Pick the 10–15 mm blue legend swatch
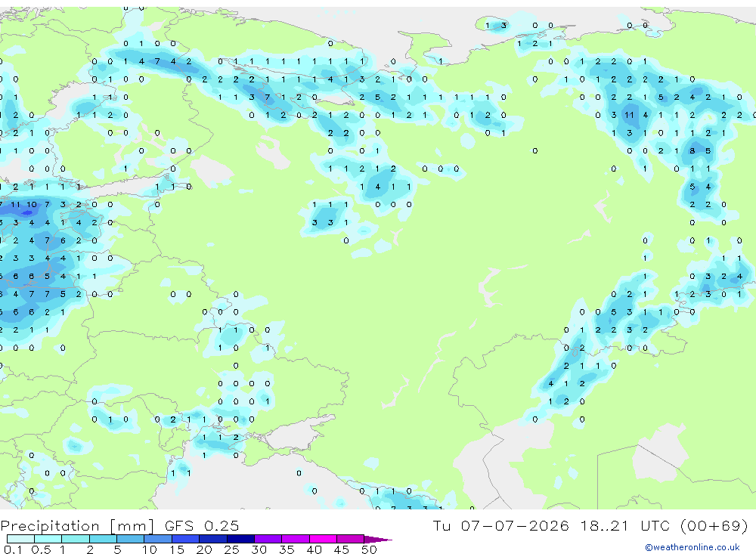The width and height of the screenshot is (756, 554). pos(158,539)
